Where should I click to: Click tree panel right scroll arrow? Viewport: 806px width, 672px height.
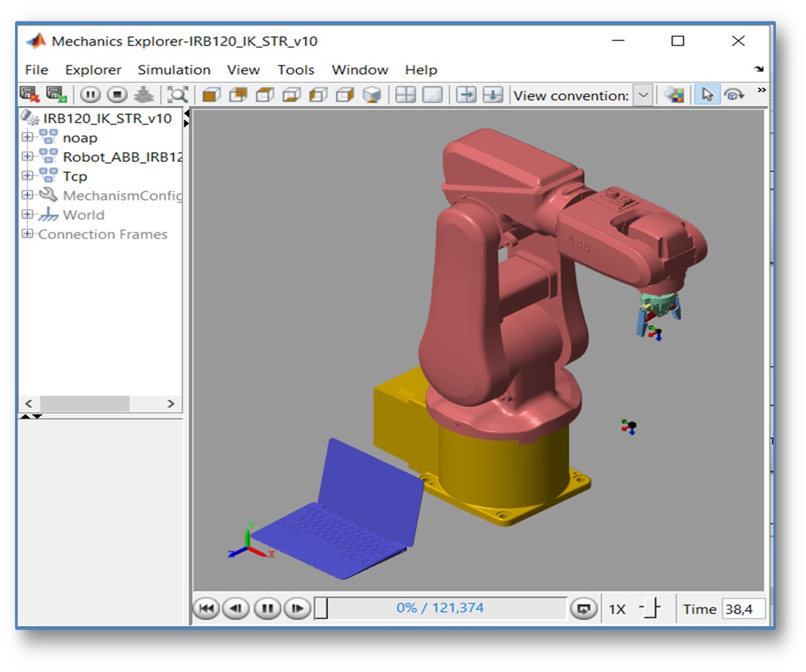tap(171, 404)
